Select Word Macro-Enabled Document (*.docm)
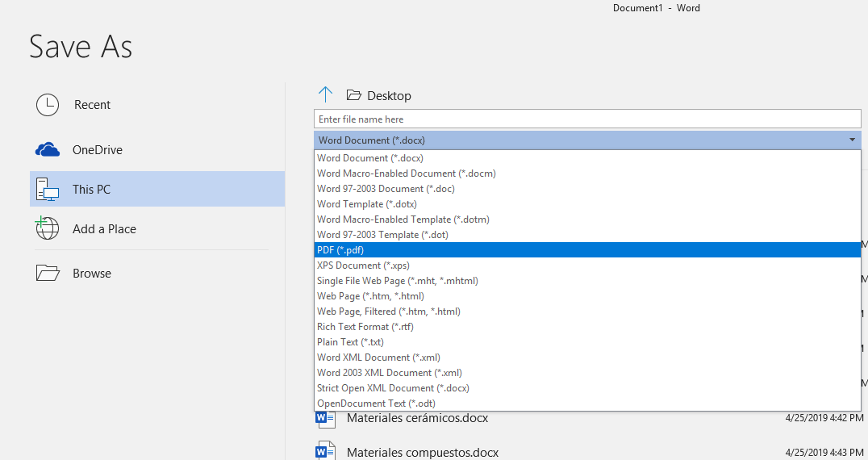 (x=587, y=174)
